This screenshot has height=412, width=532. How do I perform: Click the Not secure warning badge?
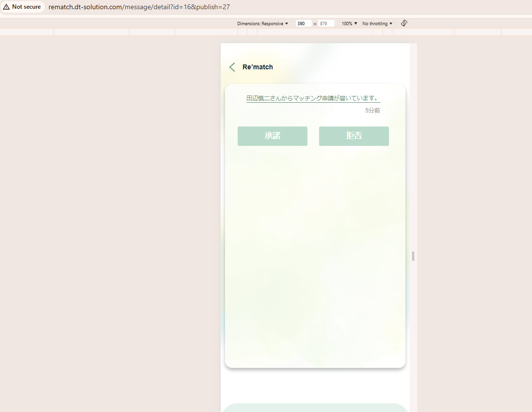pos(22,7)
